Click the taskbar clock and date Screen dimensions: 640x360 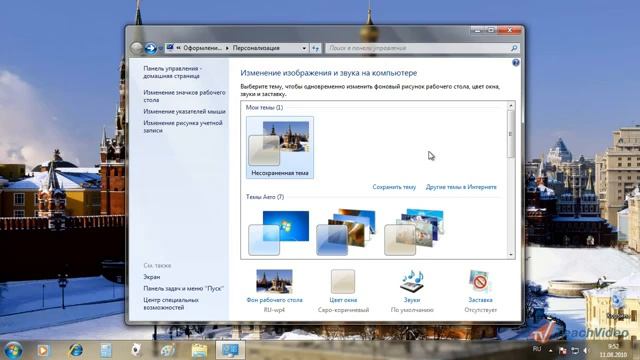pos(613,351)
